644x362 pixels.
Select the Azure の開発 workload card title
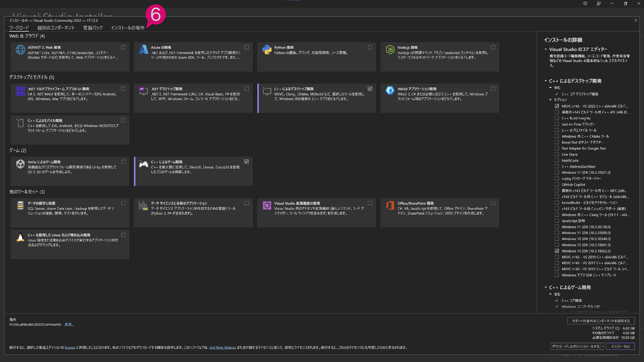click(x=161, y=48)
